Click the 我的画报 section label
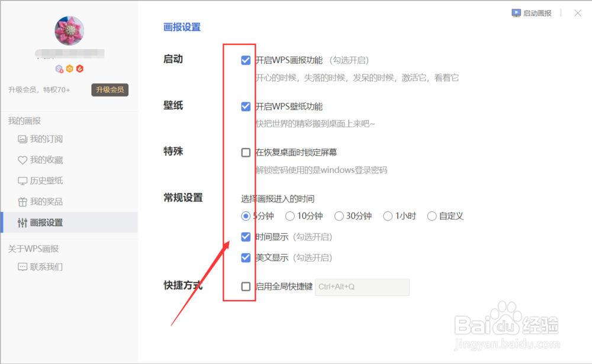The height and width of the screenshot is (364, 592). tap(24, 121)
